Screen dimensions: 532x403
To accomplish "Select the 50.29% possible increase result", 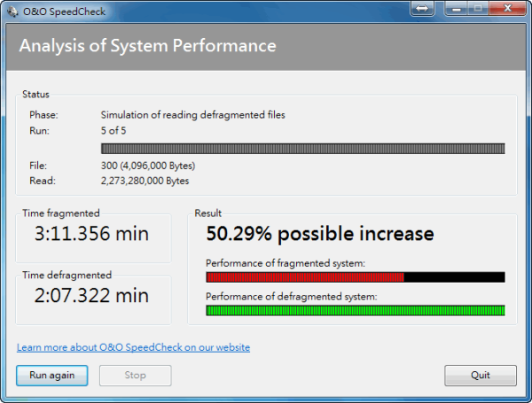I will [320, 234].
